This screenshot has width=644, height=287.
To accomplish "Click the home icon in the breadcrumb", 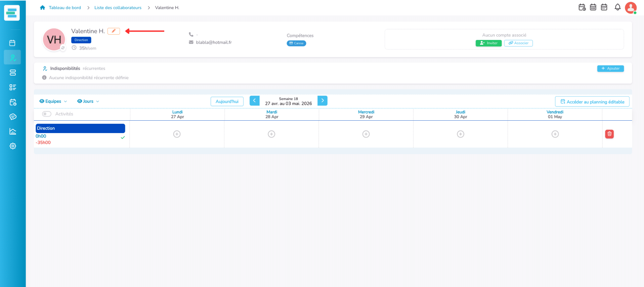I will [x=42, y=7].
